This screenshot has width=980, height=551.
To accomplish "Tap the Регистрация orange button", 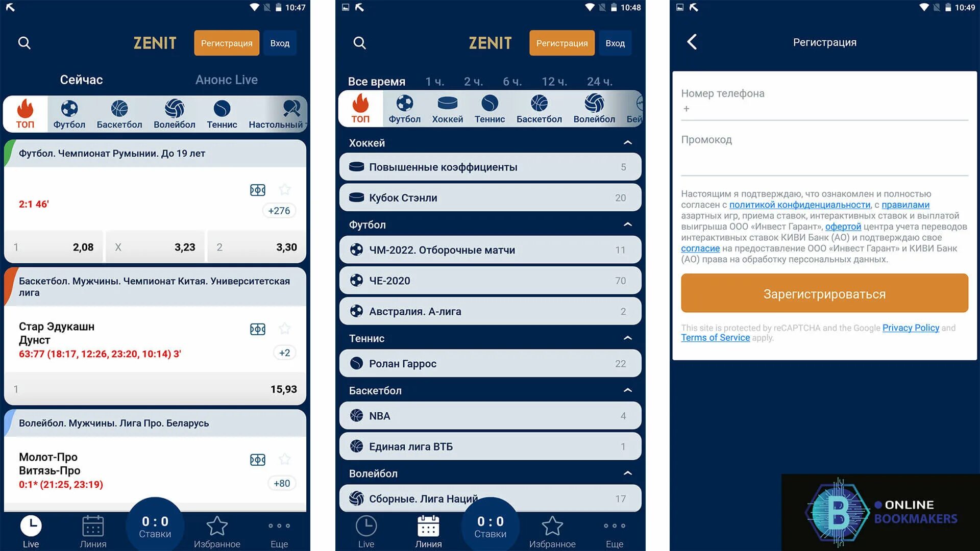I will coord(227,42).
